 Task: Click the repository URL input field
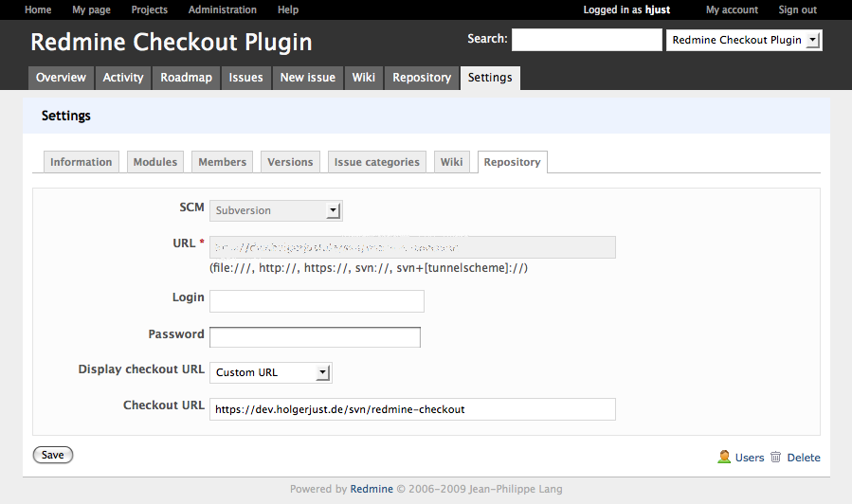point(412,247)
